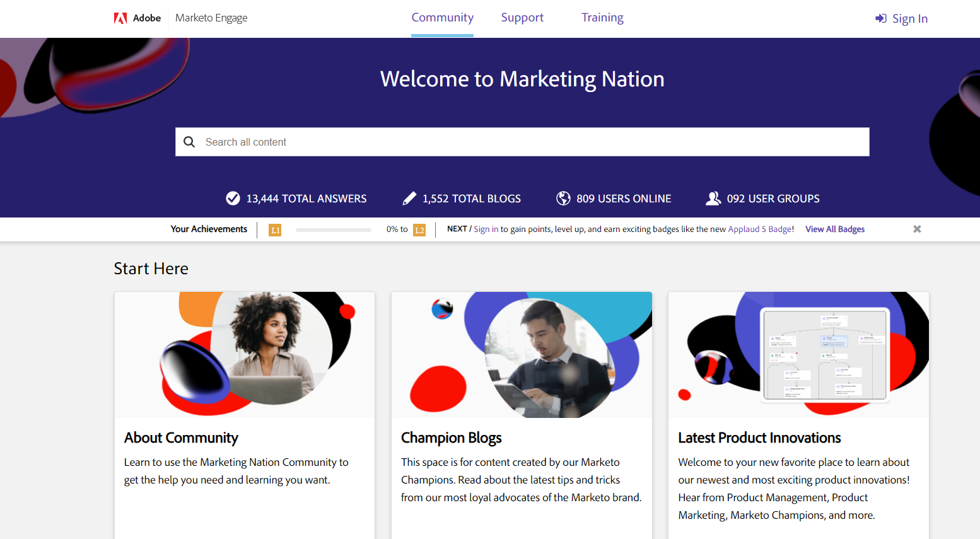Click the Welcome to Marketing Nation title
Image resolution: width=980 pixels, height=539 pixels.
click(x=522, y=79)
